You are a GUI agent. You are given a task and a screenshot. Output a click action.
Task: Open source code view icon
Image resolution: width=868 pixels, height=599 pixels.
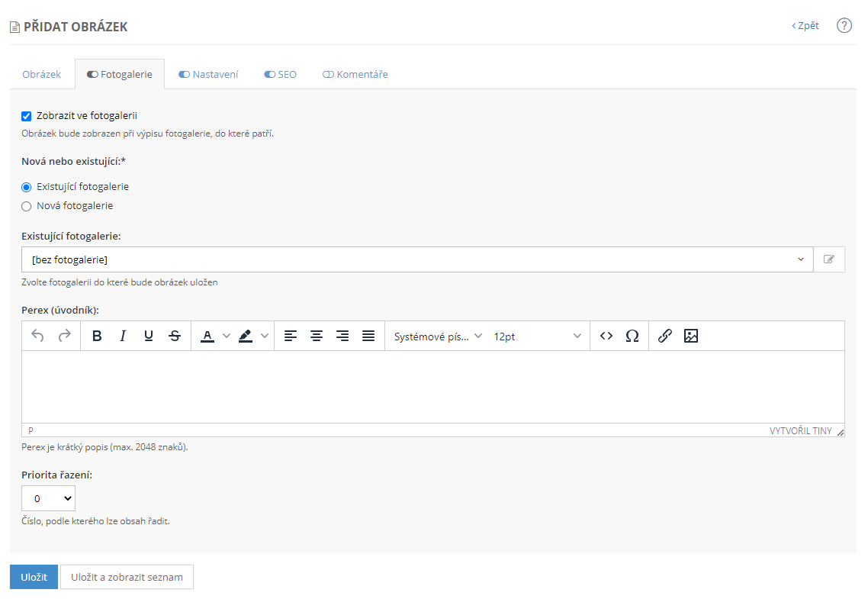tap(606, 336)
